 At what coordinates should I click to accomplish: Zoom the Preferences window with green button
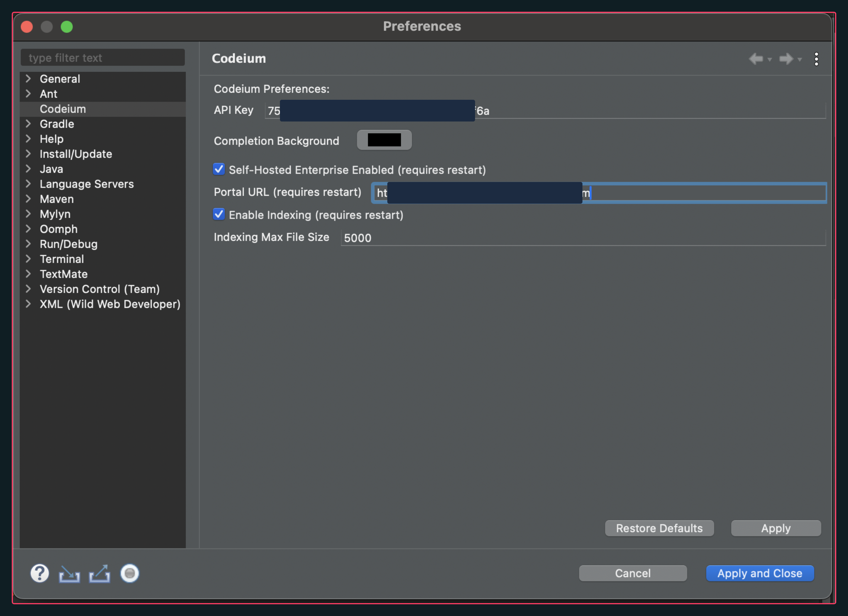pyautogui.click(x=67, y=26)
